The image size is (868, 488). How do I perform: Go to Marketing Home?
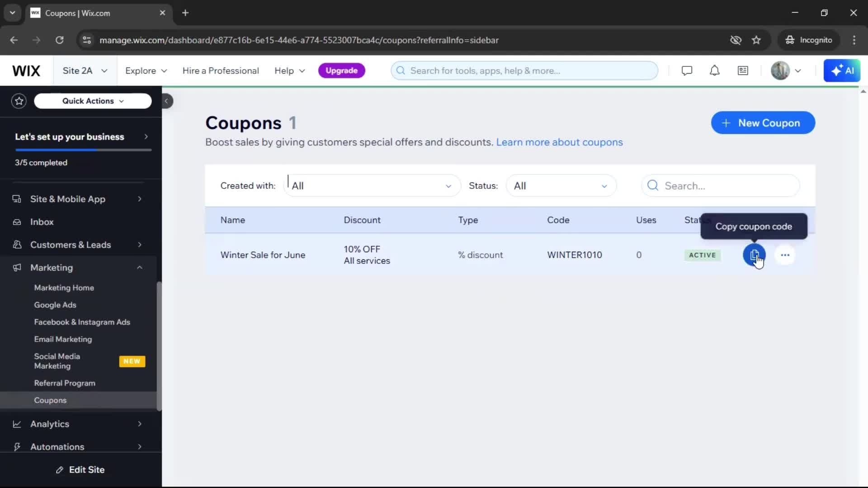click(x=64, y=287)
